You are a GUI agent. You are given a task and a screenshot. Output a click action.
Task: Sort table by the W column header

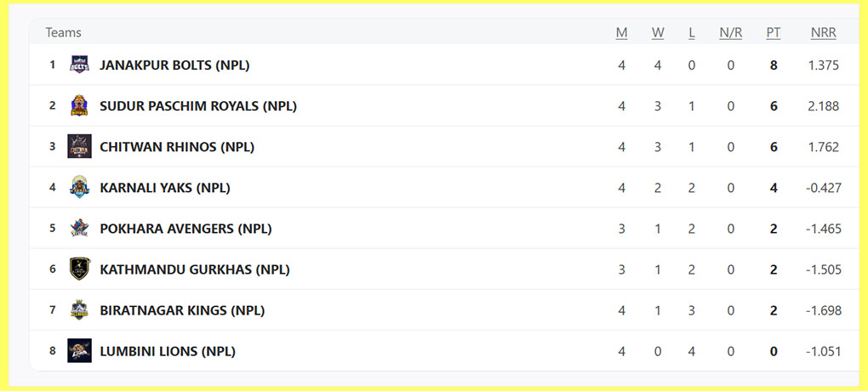click(658, 32)
